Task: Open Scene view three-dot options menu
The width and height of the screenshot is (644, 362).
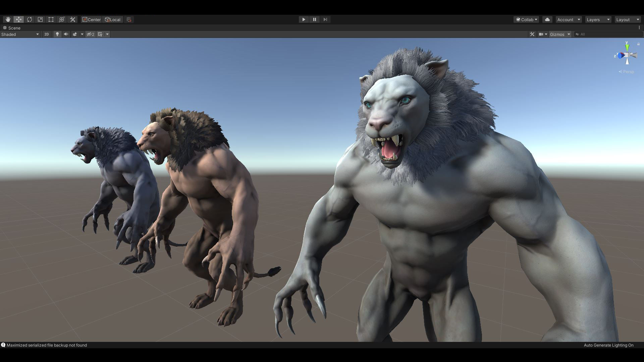Action: 639,28
